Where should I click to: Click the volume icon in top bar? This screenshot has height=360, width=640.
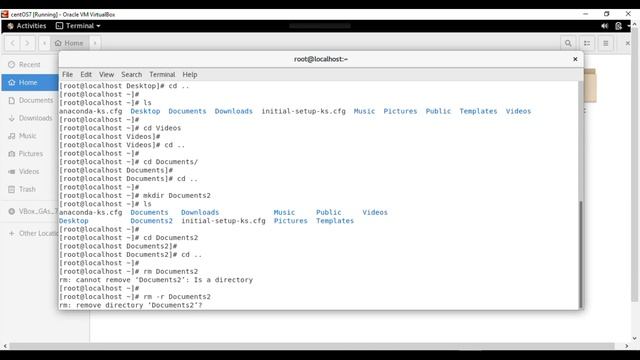[604, 26]
